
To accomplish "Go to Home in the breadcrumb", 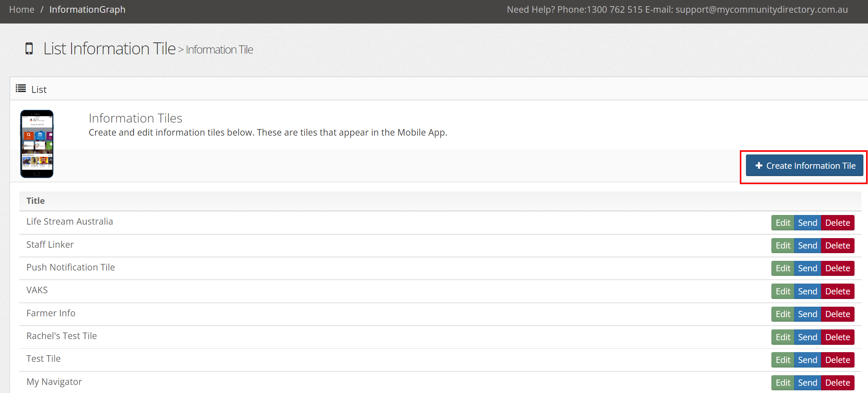I will pyautogui.click(x=22, y=10).
